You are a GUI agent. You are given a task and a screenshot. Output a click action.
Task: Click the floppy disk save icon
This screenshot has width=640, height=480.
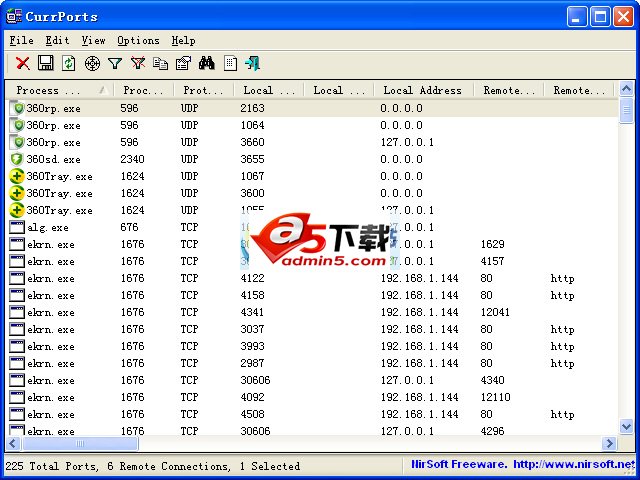point(45,63)
